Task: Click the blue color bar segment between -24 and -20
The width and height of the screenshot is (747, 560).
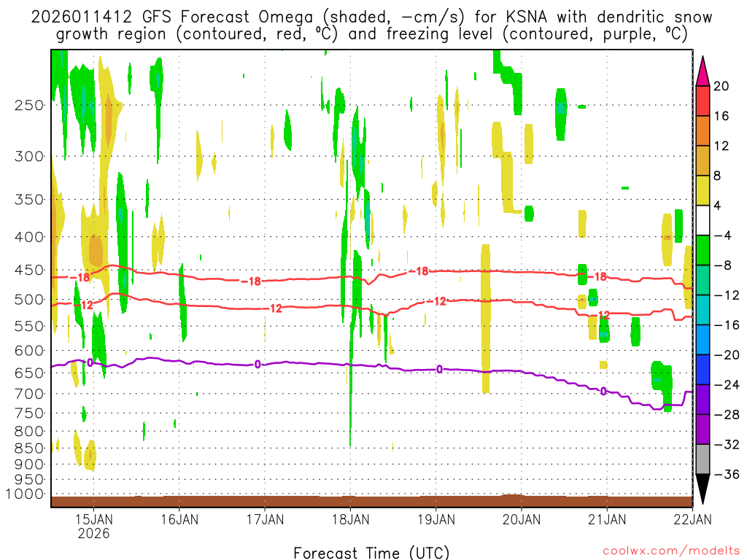Action: point(703,370)
